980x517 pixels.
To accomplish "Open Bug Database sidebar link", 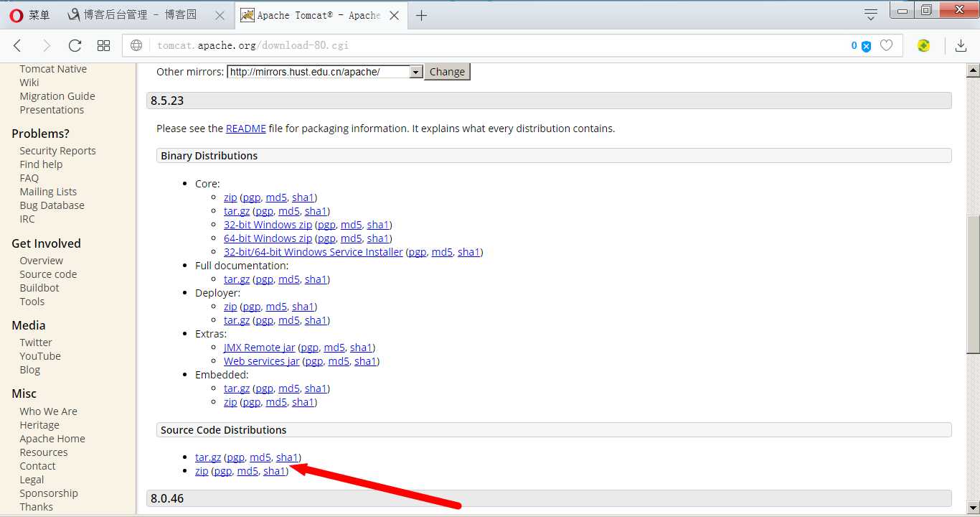I will click(52, 205).
